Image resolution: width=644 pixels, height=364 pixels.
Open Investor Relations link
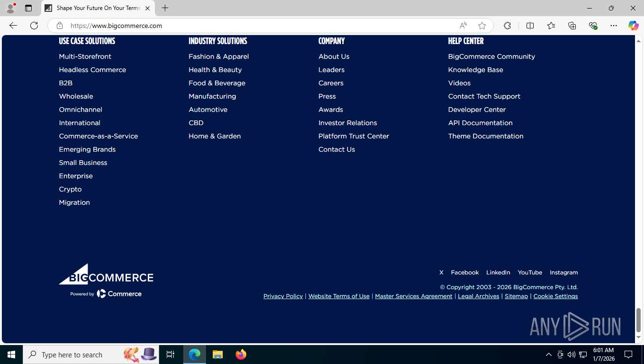click(x=348, y=123)
